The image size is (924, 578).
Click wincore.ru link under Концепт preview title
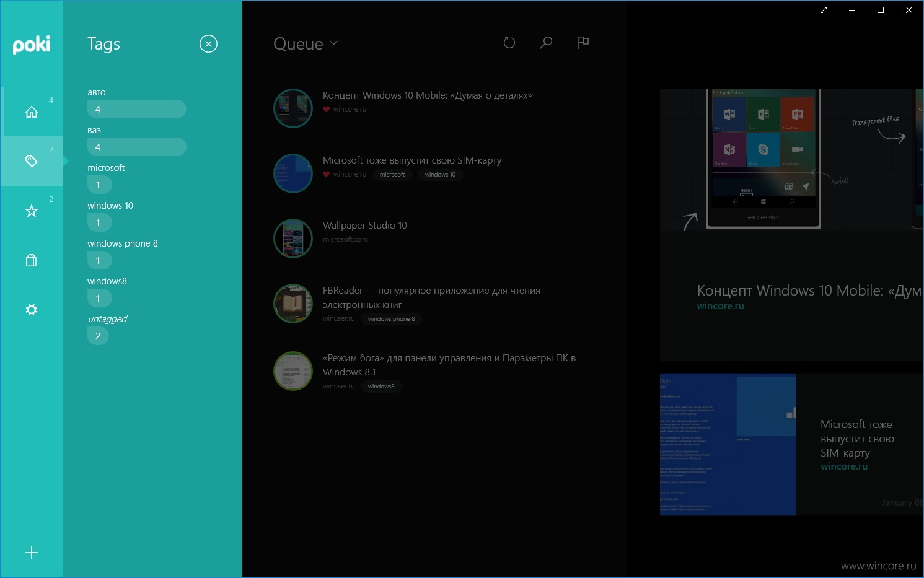pos(720,306)
